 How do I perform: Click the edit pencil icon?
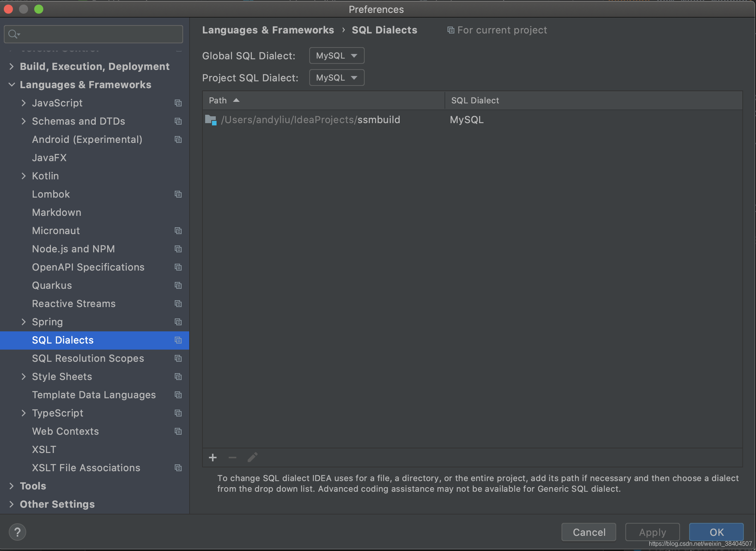(253, 458)
